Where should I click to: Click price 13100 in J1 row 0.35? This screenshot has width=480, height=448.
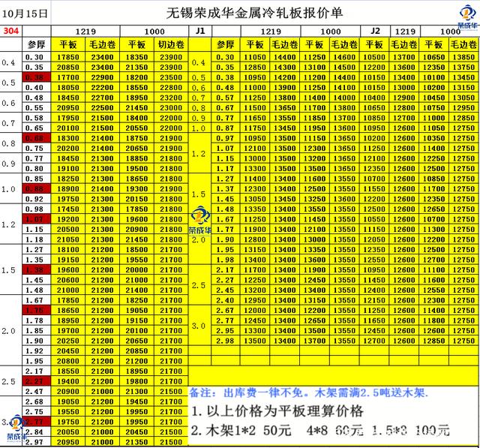(314, 68)
